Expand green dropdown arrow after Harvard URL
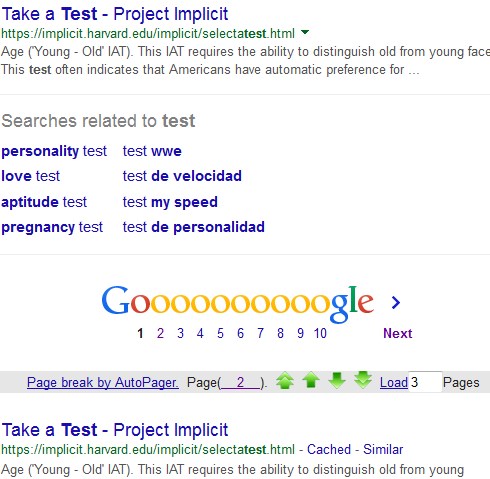Image resolution: width=490 pixels, height=479 pixels. (x=305, y=32)
